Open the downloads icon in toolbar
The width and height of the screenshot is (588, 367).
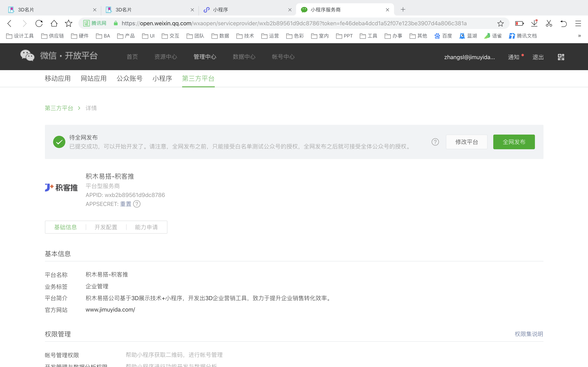534,23
